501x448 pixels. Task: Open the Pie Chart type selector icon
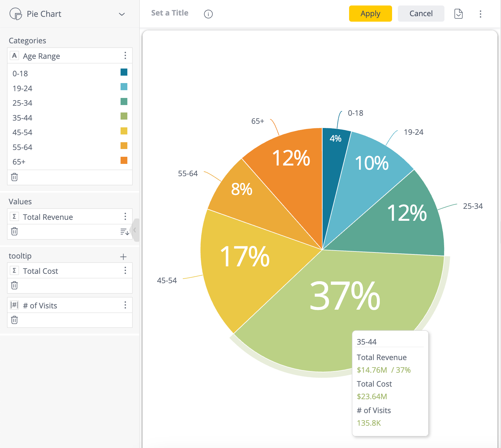(x=15, y=14)
